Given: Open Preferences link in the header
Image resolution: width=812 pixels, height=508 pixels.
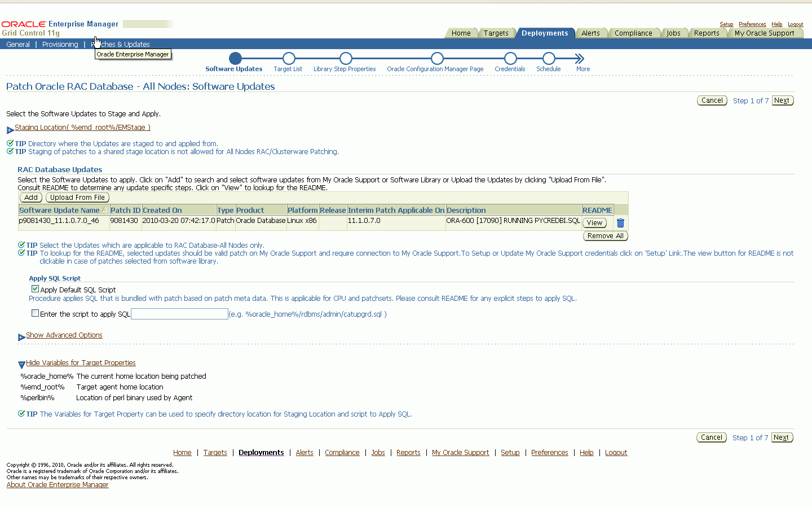Looking at the screenshot, I should tap(752, 24).
